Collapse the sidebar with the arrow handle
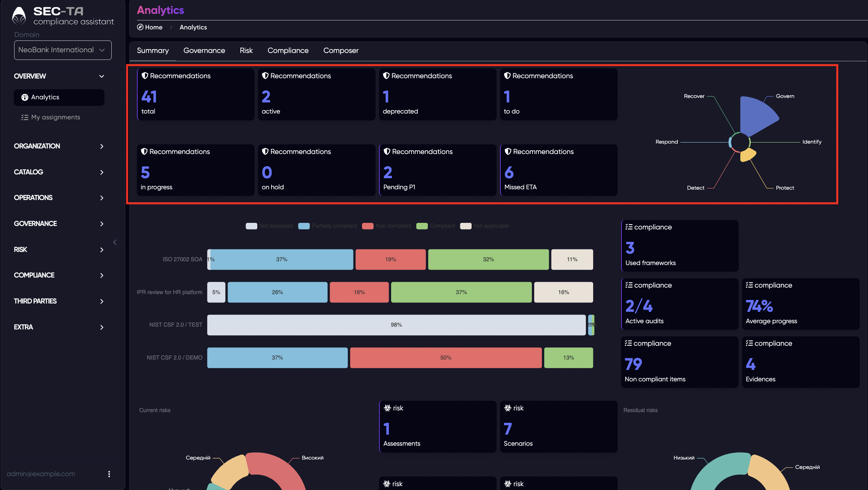Screen dimensions: 868x490 tap(115, 242)
